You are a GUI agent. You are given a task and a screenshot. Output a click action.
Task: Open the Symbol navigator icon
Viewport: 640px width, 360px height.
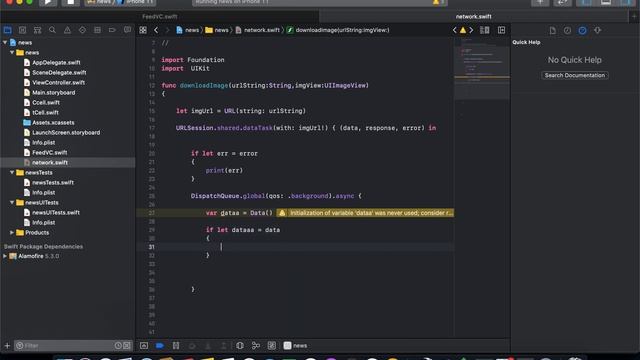[x=37, y=30]
